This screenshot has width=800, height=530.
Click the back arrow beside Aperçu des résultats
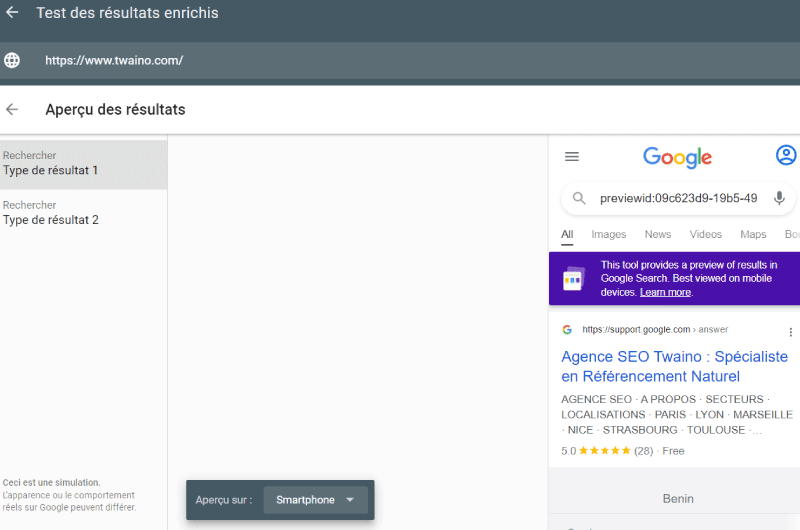(12, 109)
